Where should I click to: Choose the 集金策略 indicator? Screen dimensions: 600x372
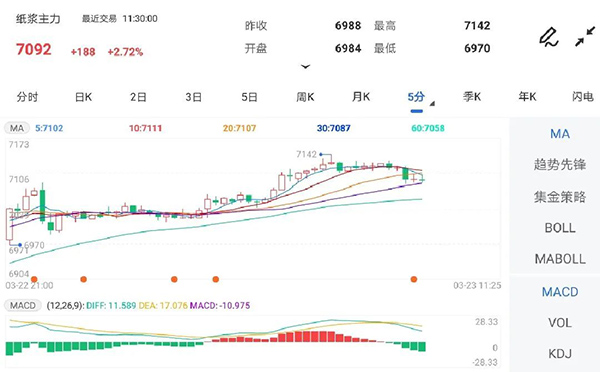pyautogui.click(x=560, y=197)
